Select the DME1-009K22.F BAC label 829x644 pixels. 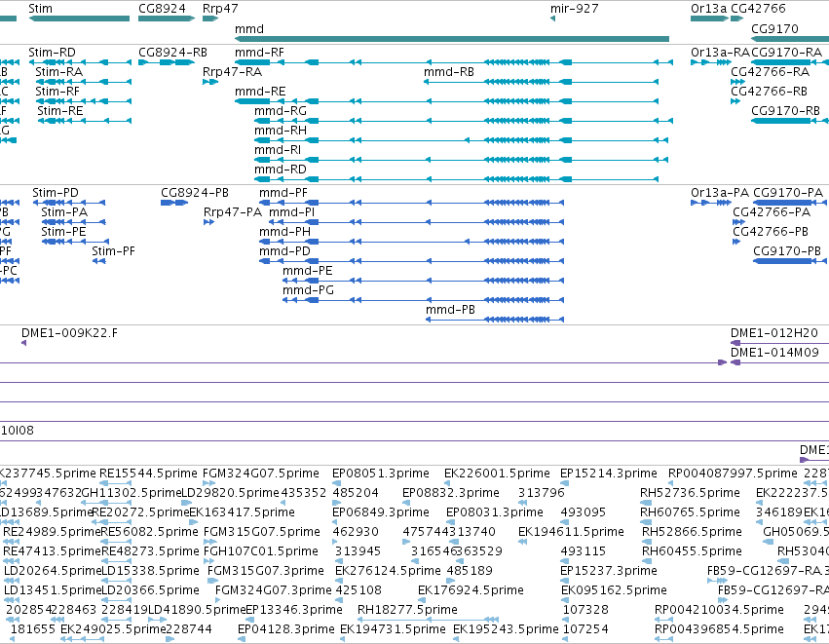pos(69,333)
